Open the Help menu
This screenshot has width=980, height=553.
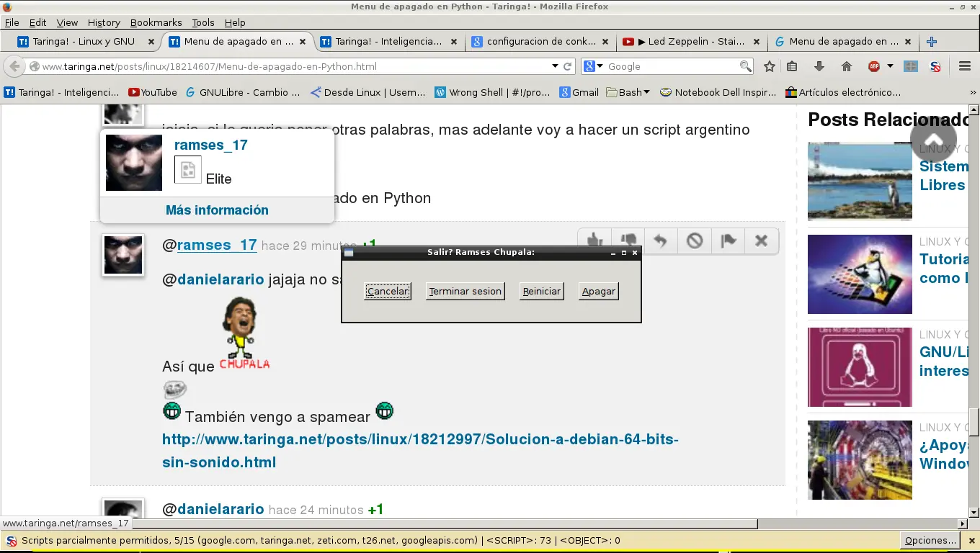click(235, 22)
